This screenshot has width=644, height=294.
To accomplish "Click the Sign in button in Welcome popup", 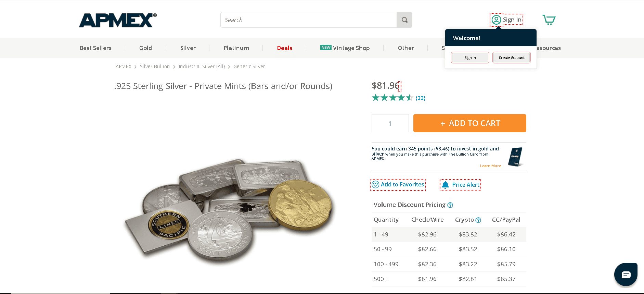I will coord(470,58).
